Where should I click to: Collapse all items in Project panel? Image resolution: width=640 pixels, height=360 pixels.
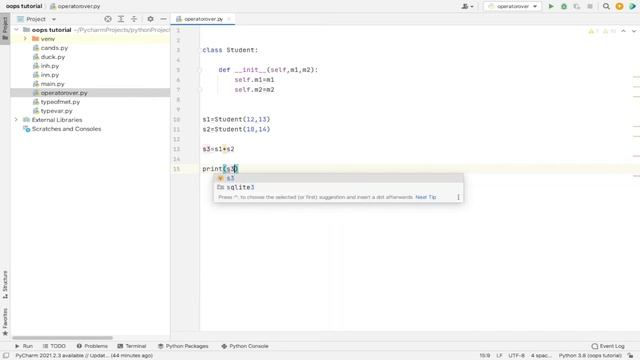pos(134,19)
